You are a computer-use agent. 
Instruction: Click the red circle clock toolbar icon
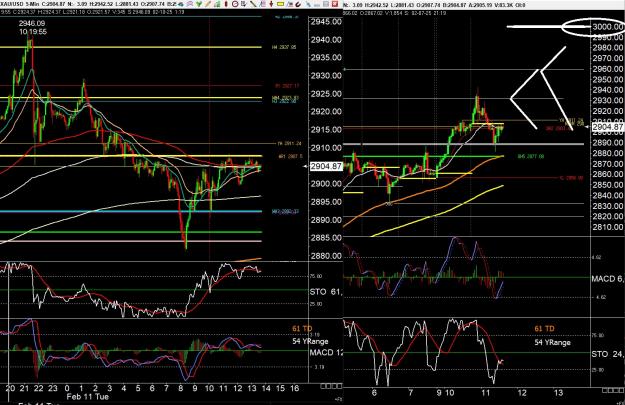pos(235,4)
